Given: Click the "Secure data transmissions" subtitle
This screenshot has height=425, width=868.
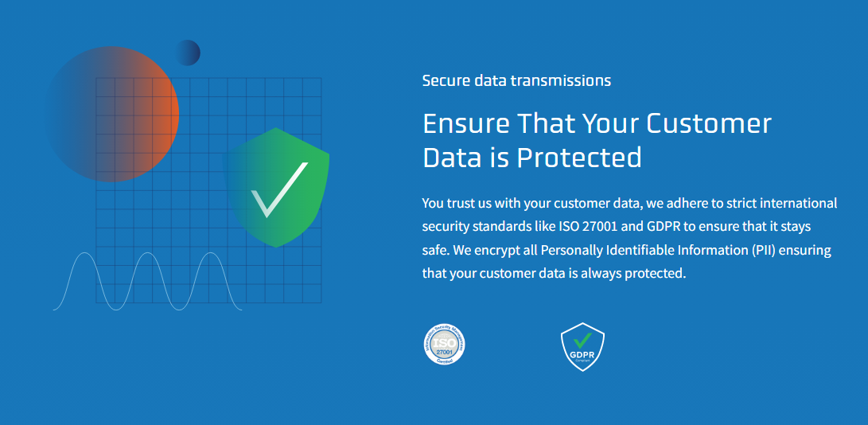Looking at the screenshot, I should click(x=516, y=80).
